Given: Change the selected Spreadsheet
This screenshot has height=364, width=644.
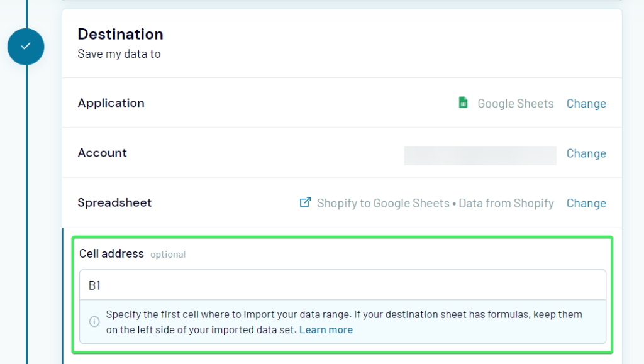Looking at the screenshot, I should [586, 202].
